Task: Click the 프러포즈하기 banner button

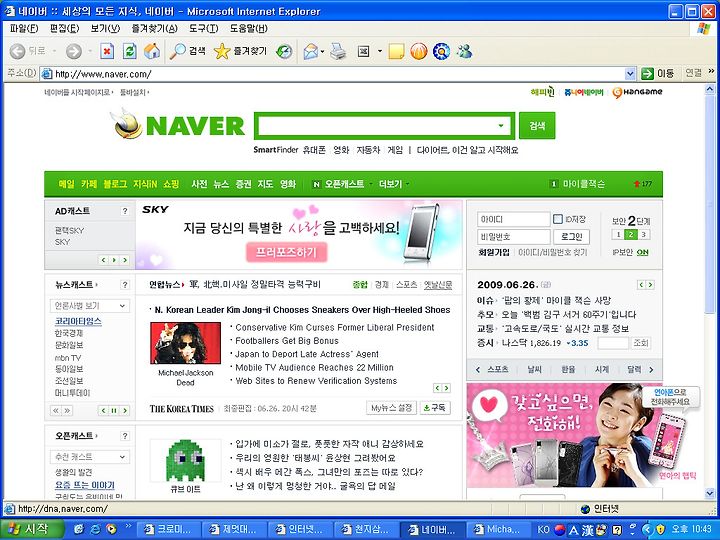Action: [x=287, y=252]
